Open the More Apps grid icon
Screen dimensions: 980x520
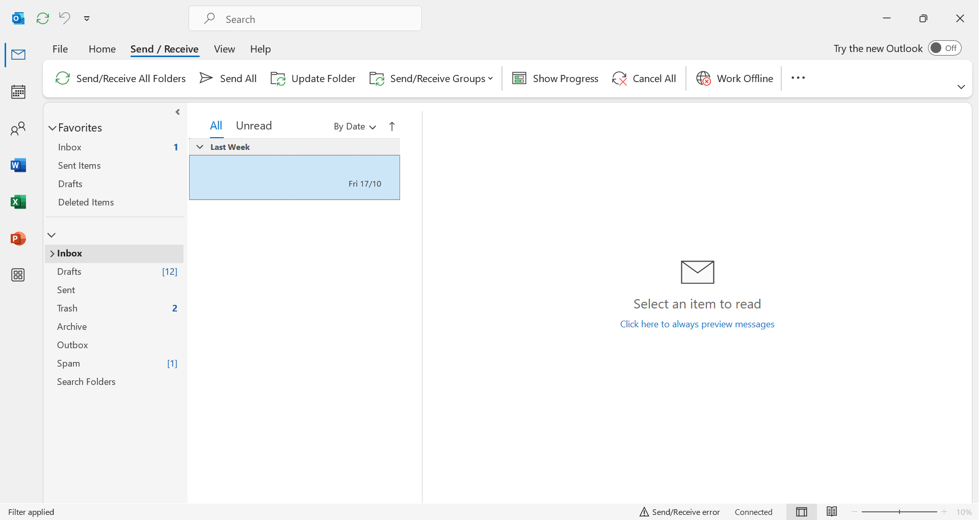(18, 275)
